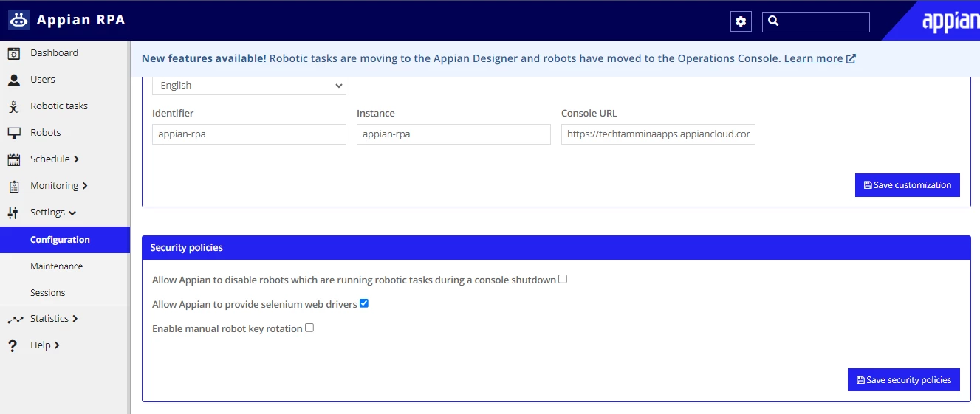The height and width of the screenshot is (414, 980).
Task: Click the Appian RPA title text
Action: coord(81,20)
